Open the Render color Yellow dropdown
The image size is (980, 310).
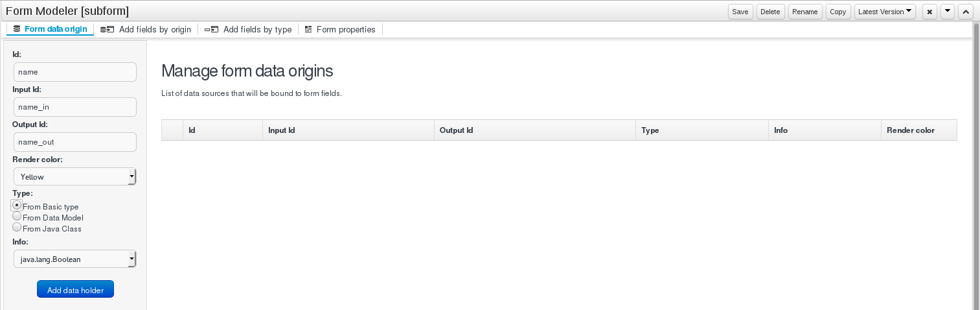pyautogui.click(x=74, y=176)
